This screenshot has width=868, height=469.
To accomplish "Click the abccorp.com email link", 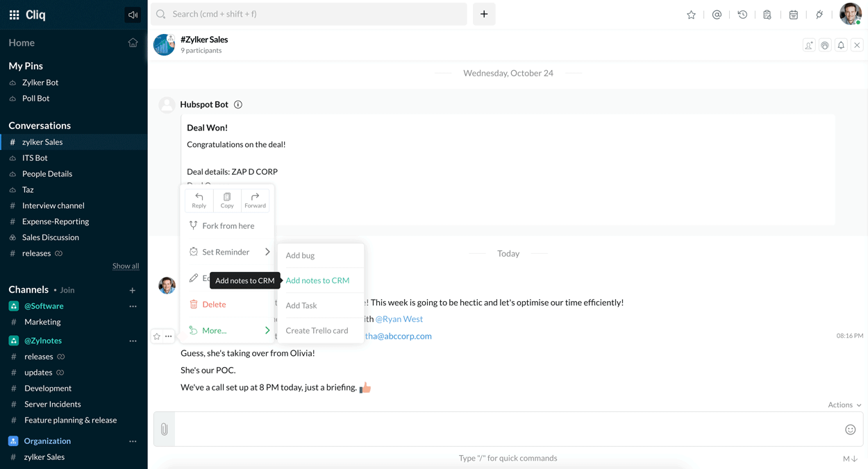I will [399, 336].
